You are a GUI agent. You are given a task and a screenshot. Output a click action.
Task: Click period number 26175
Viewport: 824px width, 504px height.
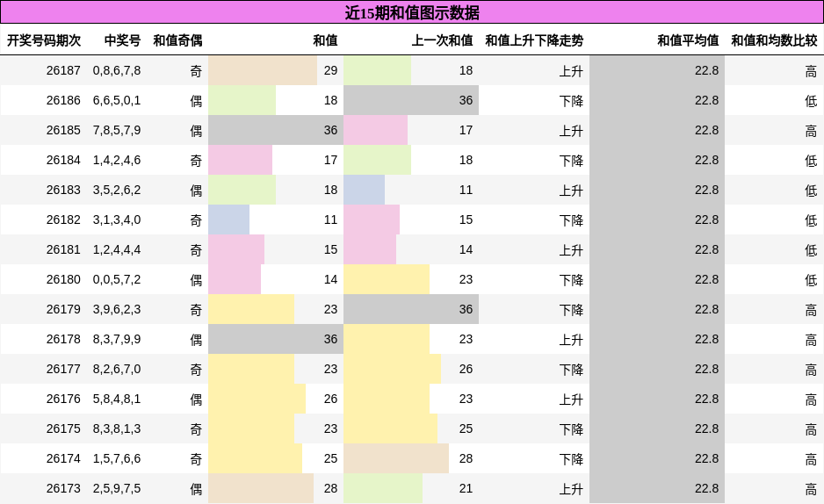click(x=63, y=428)
